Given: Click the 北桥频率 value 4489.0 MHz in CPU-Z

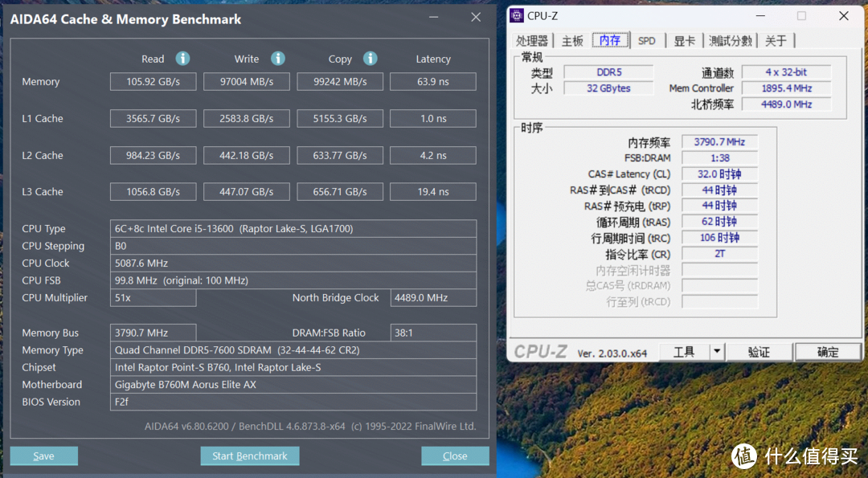Looking at the screenshot, I should 787,104.
